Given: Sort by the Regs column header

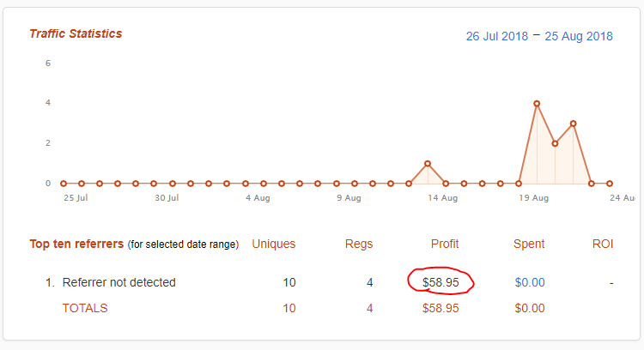Looking at the screenshot, I should [359, 244].
